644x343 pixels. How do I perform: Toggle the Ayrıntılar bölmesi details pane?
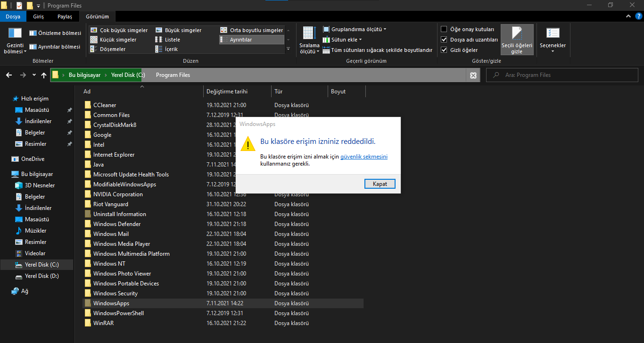(x=55, y=47)
